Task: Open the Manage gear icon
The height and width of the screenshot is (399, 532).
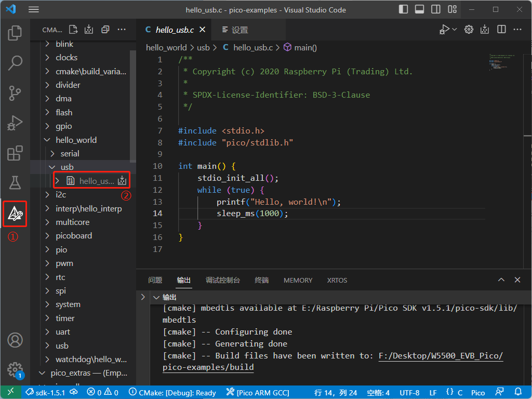Action: tap(15, 369)
